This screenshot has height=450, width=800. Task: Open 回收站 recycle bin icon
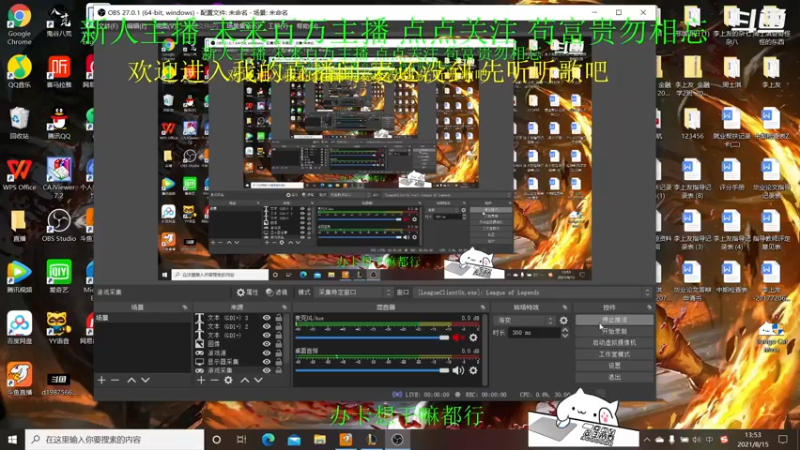pyautogui.click(x=19, y=123)
